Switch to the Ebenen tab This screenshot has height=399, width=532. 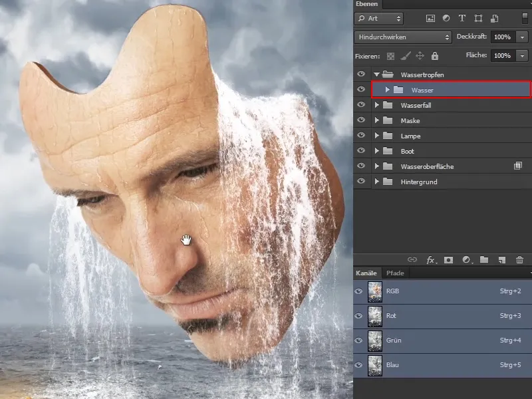tap(367, 4)
